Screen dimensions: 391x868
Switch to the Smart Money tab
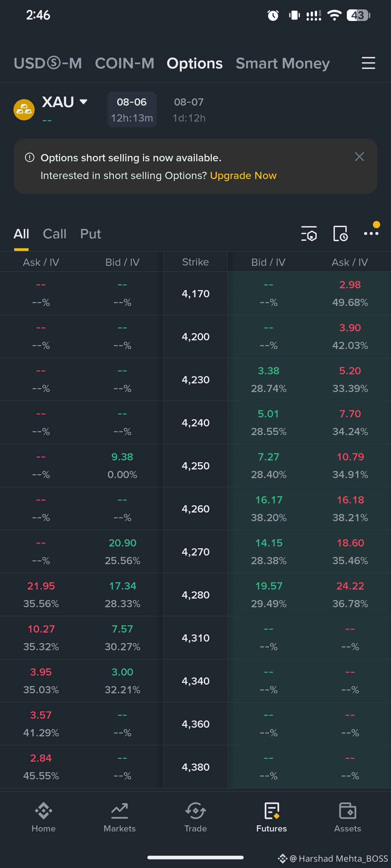click(x=283, y=63)
